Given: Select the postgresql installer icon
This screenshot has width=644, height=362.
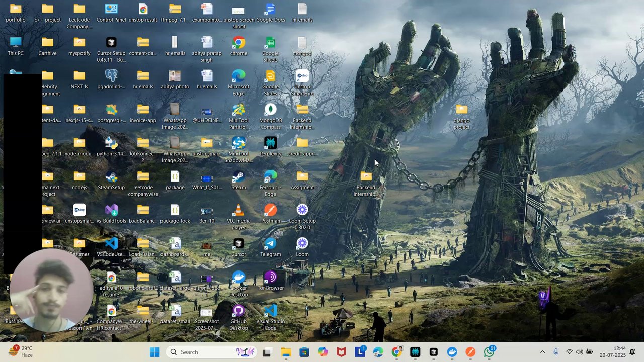Looking at the screenshot, I should tap(111, 113).
